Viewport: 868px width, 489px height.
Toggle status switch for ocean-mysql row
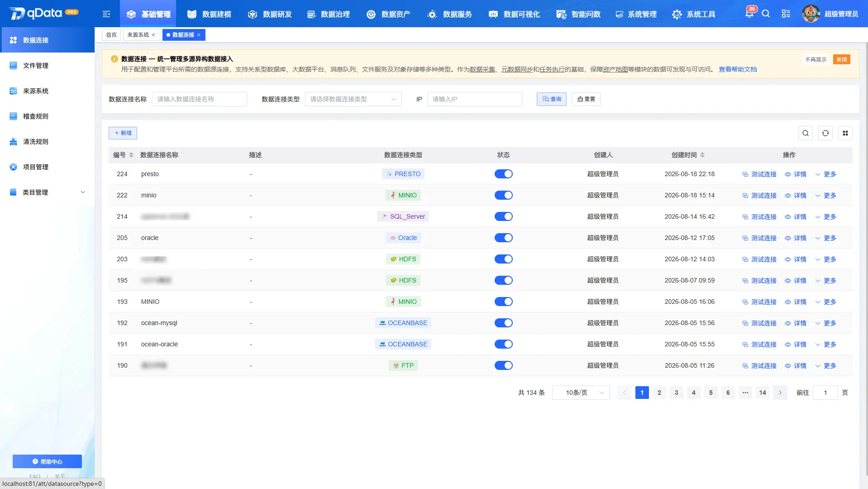click(x=504, y=323)
